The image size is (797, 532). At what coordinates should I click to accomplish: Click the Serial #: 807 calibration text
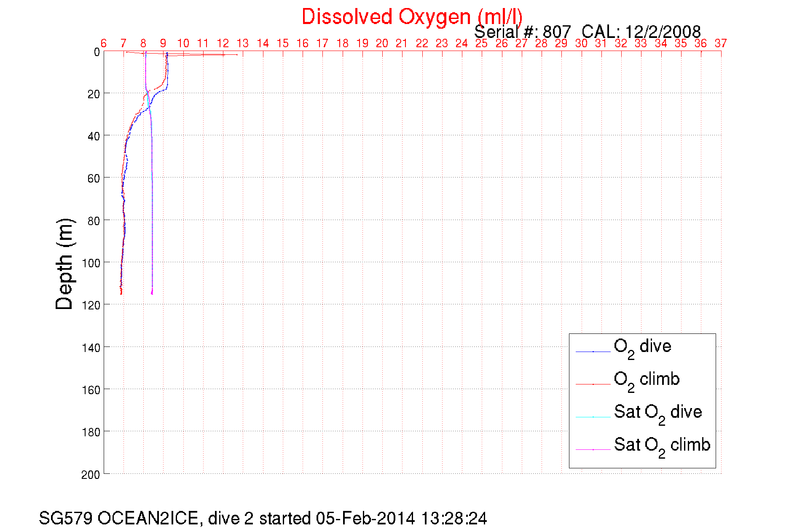coord(587,32)
